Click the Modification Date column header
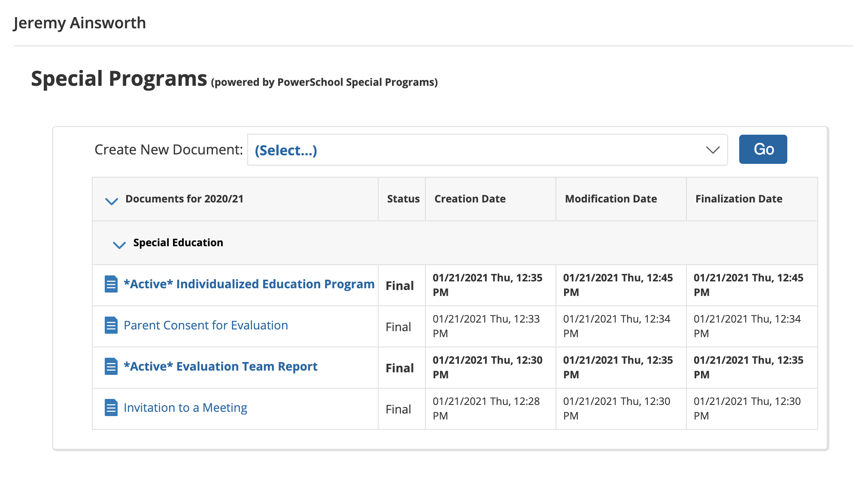 (x=610, y=199)
